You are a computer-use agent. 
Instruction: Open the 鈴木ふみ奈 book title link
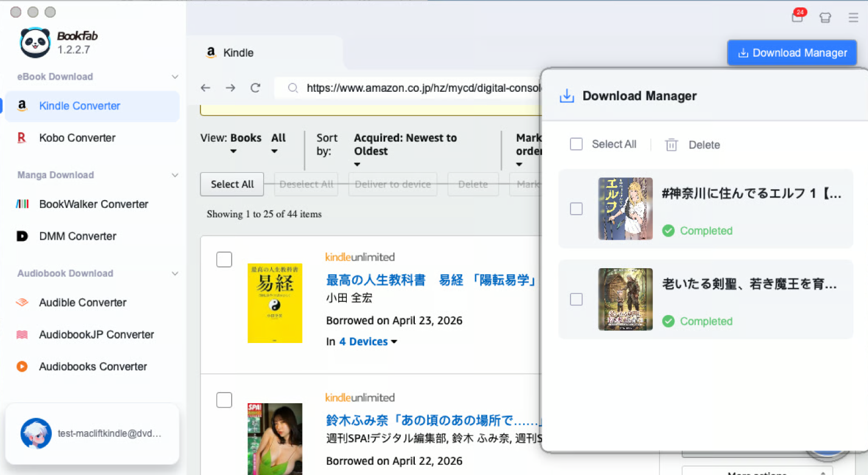click(x=433, y=421)
